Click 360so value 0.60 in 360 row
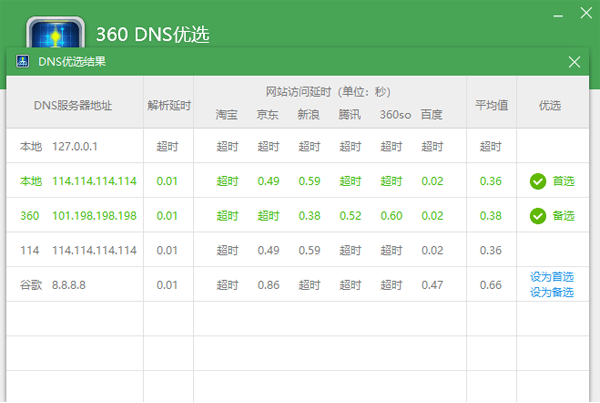This screenshot has height=403, width=600. (x=391, y=216)
